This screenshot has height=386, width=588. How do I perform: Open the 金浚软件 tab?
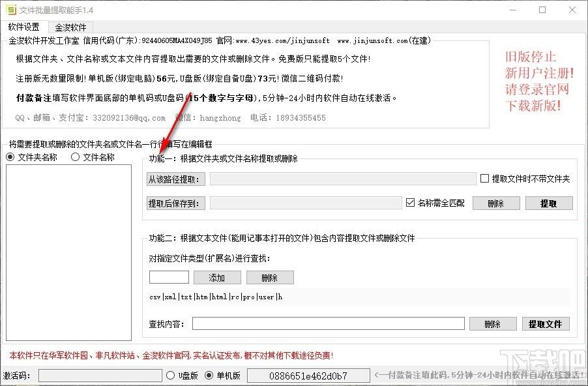pyautogui.click(x=70, y=27)
